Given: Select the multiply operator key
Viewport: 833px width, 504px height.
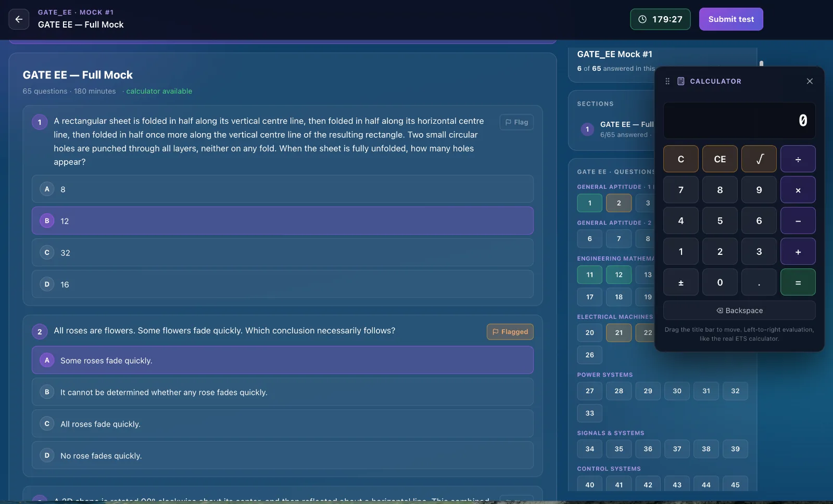Looking at the screenshot, I should 798,190.
